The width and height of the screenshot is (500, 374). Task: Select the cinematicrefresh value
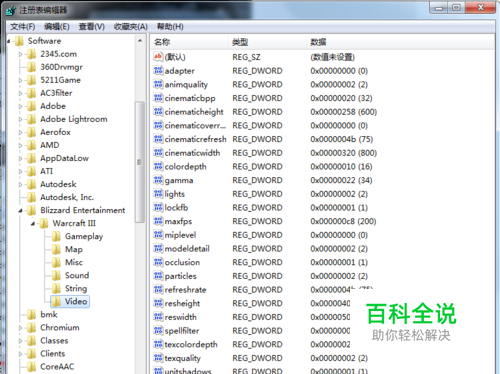[195, 139]
